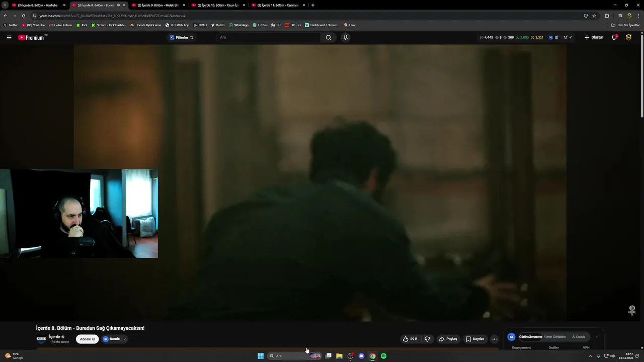Reload the current page
The height and width of the screenshot is (362, 644).
[23, 16]
